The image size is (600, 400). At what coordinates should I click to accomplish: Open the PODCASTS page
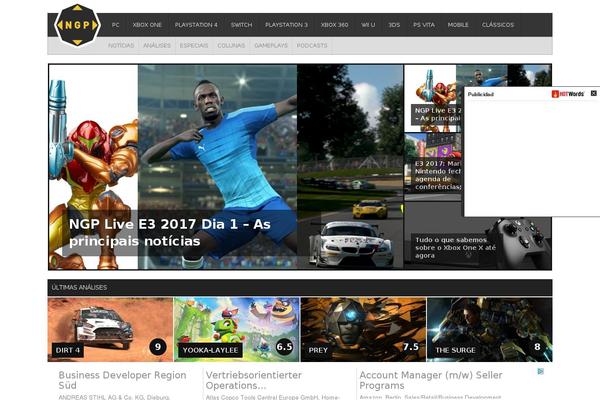click(x=312, y=46)
